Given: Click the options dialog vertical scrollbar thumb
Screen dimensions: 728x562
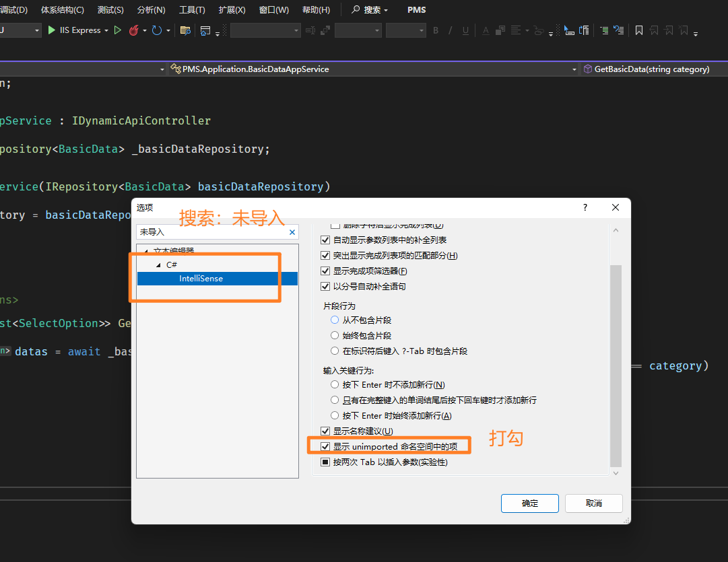Looking at the screenshot, I should [616, 363].
